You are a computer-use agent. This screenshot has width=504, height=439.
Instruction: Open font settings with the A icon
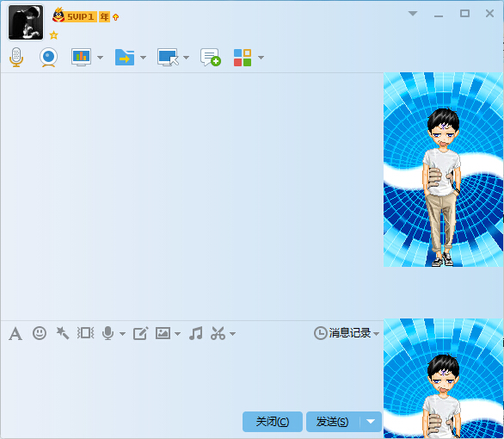pyautogui.click(x=15, y=333)
